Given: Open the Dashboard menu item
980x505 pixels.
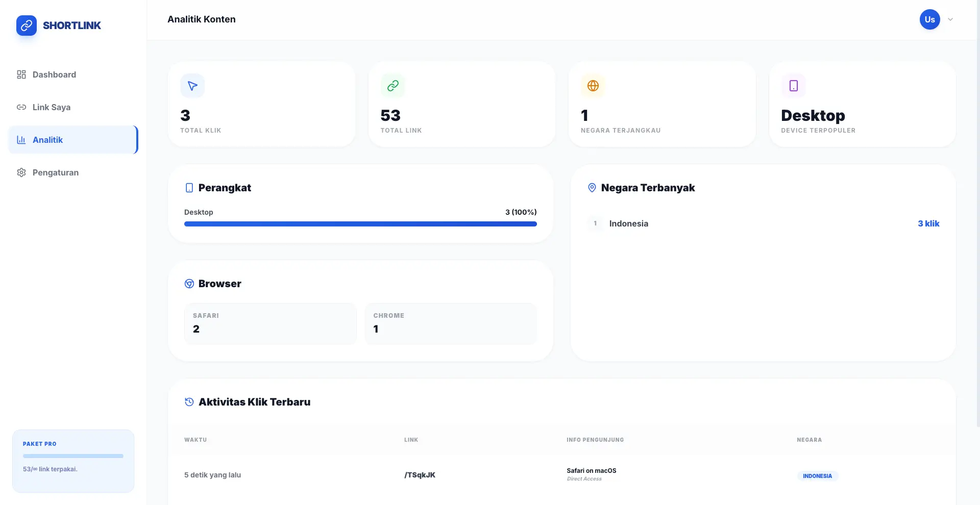Looking at the screenshot, I should (54, 74).
